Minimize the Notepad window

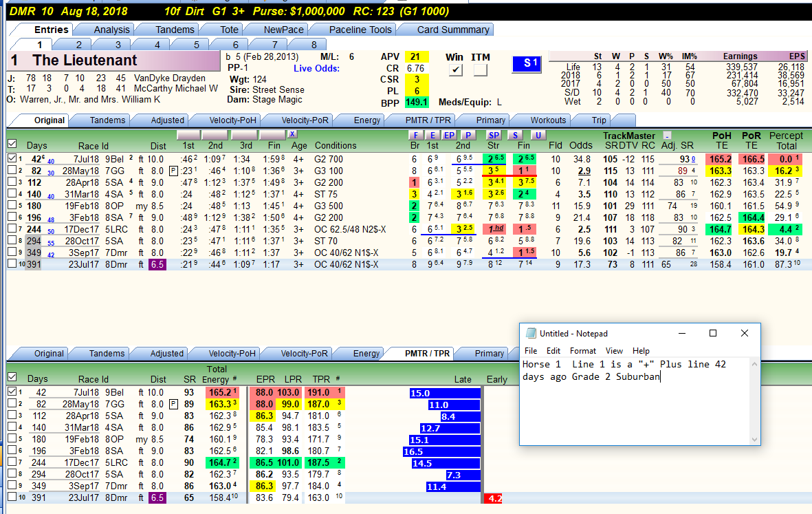click(682, 333)
